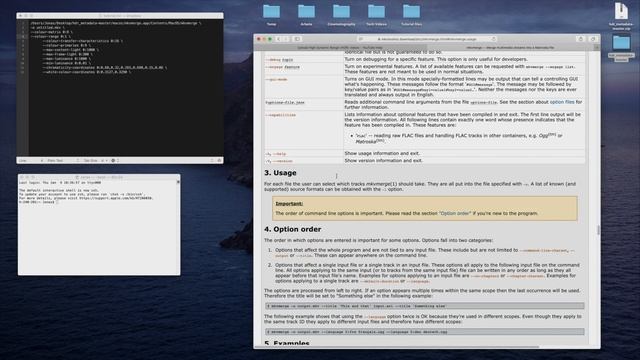This screenshot has width=640, height=360.
Task: Click the '3. Usage' heading
Action: point(280,173)
